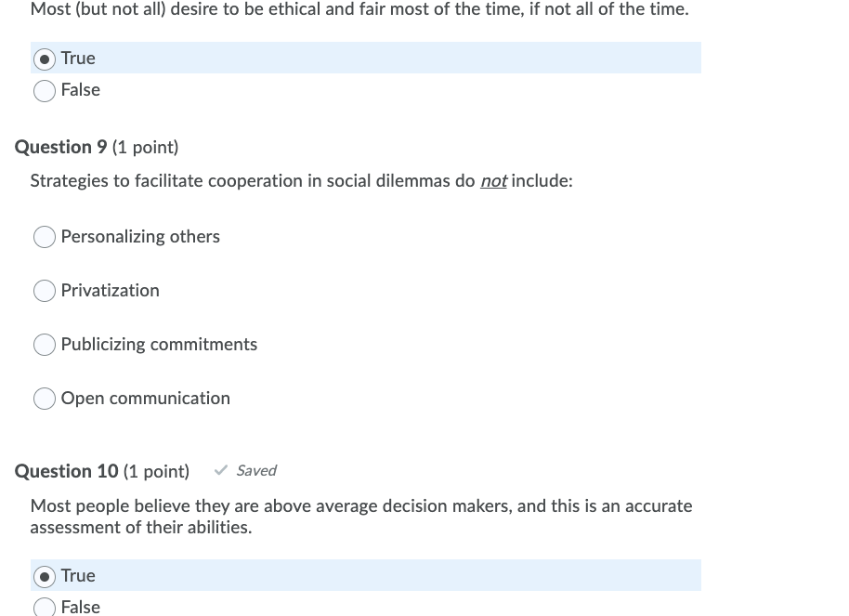Viewport: 849px width, 616px height.
Task: Choose Privatization in Question 9
Action: click(x=45, y=291)
